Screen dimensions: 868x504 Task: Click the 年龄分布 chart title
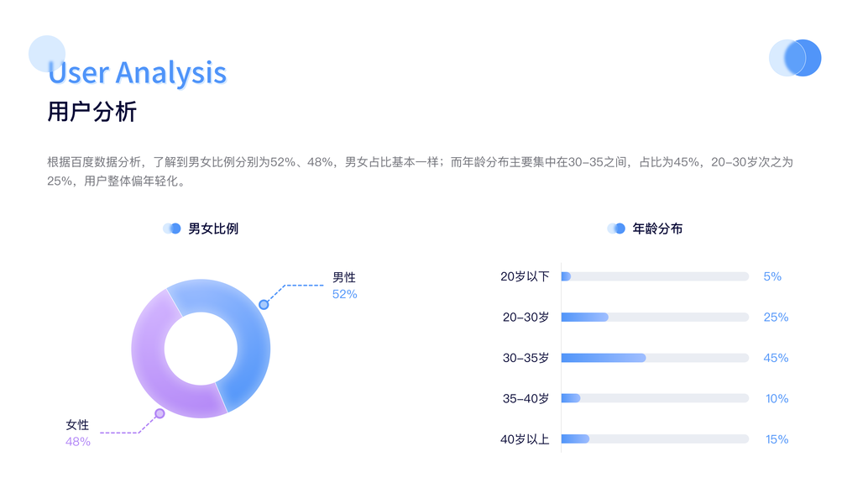pyautogui.click(x=656, y=228)
